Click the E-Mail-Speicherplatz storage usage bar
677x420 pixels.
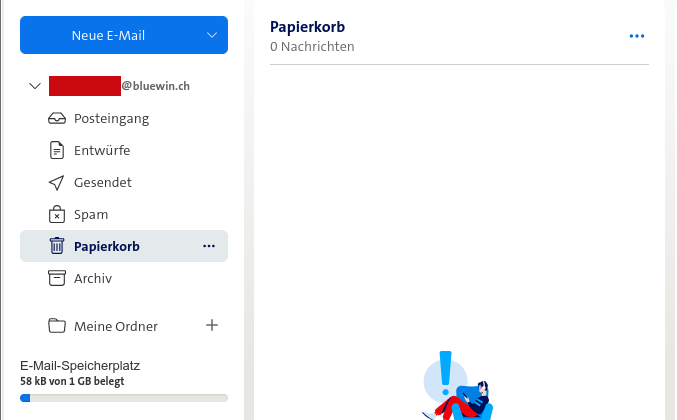tap(124, 398)
